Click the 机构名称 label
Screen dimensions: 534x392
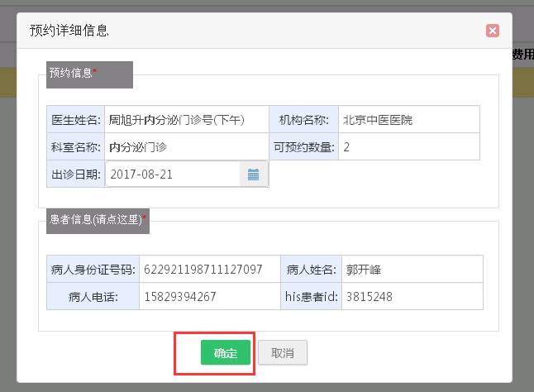pos(306,120)
